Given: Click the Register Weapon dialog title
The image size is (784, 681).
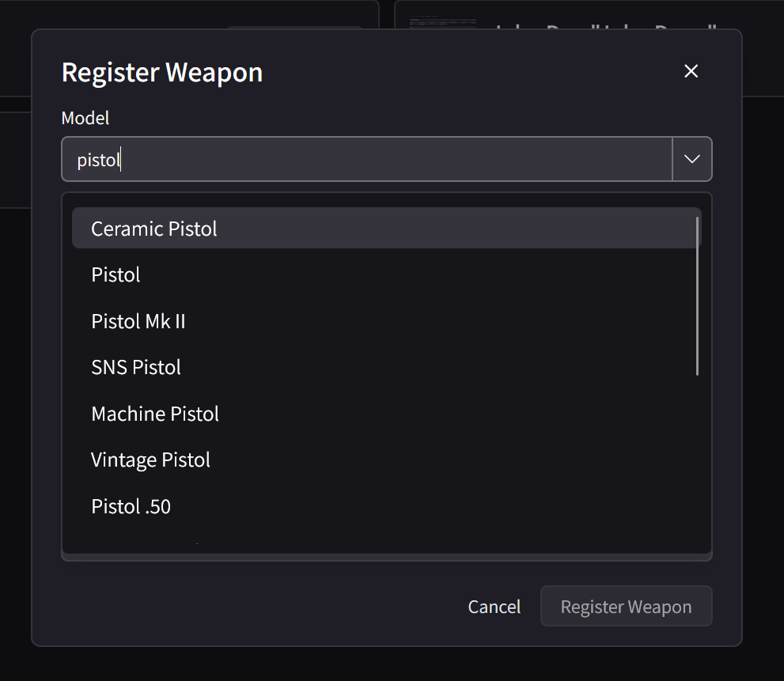Looking at the screenshot, I should 161,72.
